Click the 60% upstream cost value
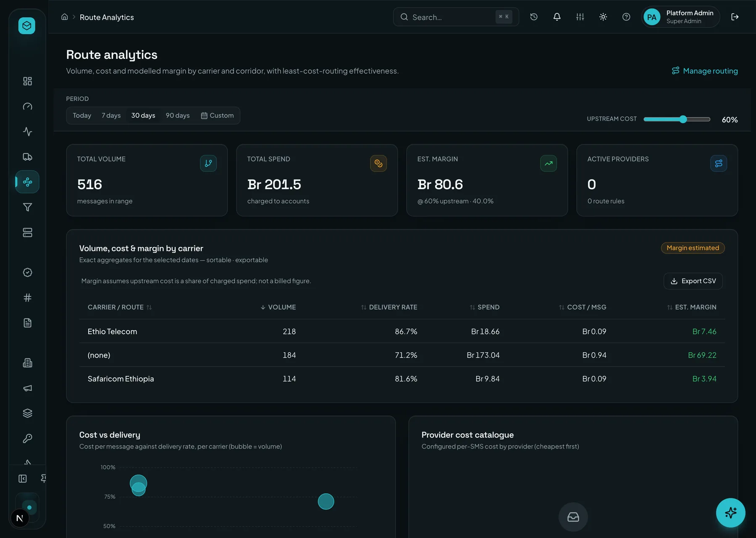This screenshot has width=756, height=538. coord(730,120)
